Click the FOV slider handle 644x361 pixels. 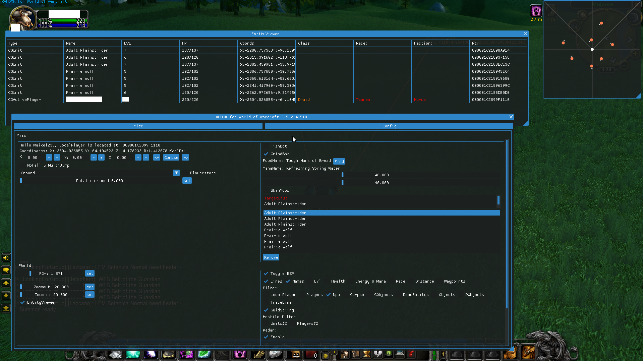pyautogui.click(x=30, y=274)
